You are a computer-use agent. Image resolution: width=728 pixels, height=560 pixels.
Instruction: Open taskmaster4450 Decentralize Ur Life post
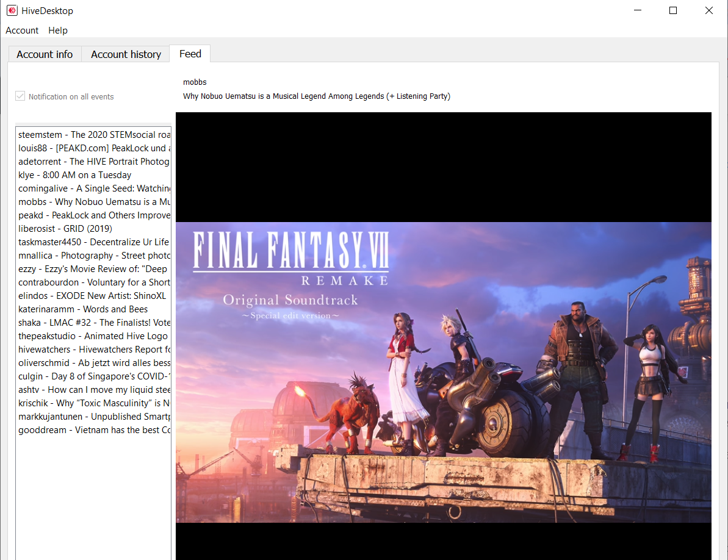point(94,242)
